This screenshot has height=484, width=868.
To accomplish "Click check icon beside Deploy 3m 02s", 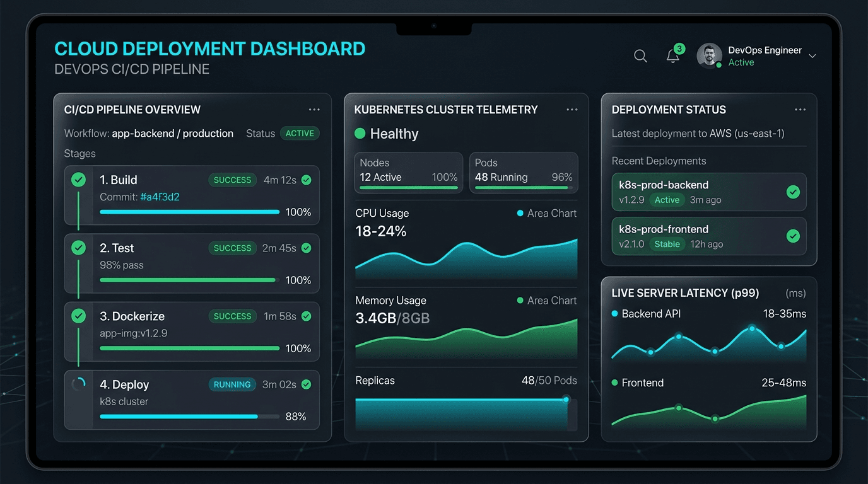I will click(307, 384).
